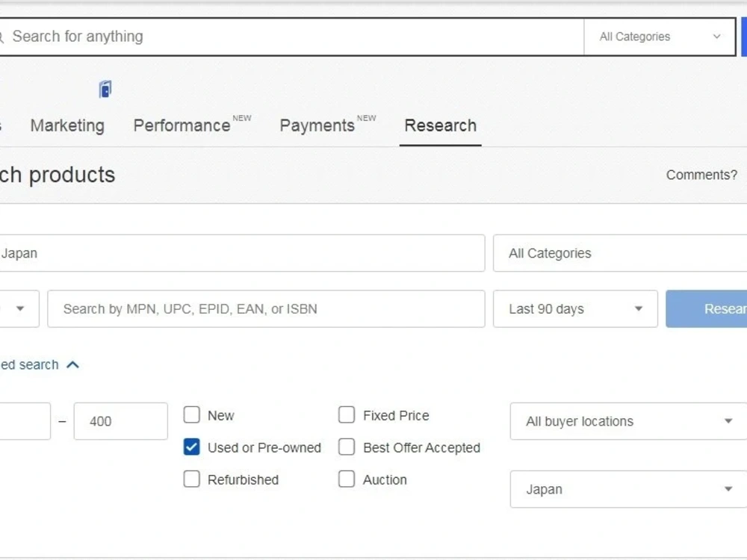Screen dimensions: 747x560
Task: Enable the Refurbished checkbox
Action: click(x=191, y=479)
